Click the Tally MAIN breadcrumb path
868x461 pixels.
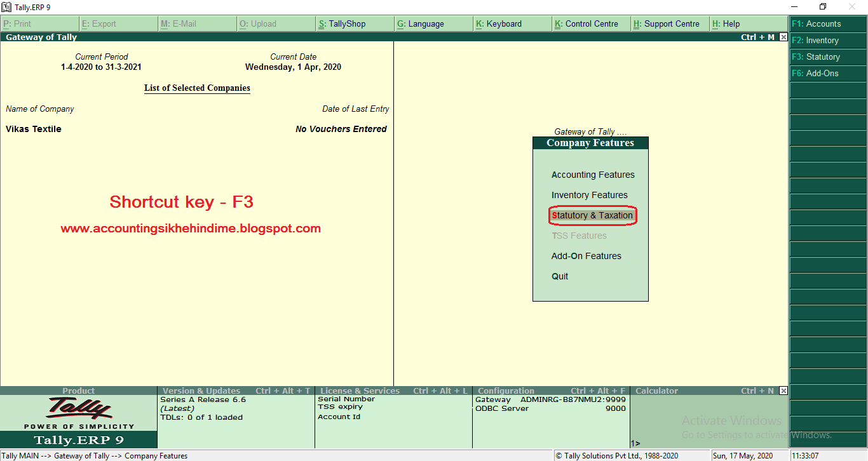click(x=95, y=456)
